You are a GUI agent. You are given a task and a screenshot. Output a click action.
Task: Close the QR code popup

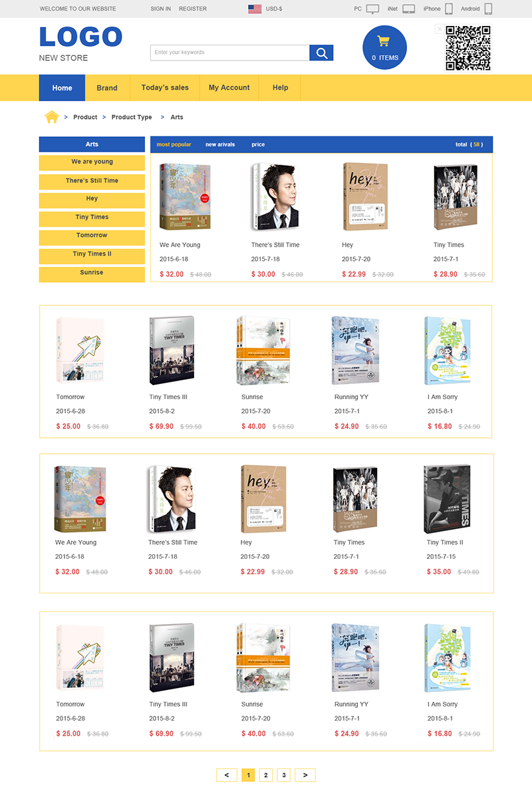440,29
